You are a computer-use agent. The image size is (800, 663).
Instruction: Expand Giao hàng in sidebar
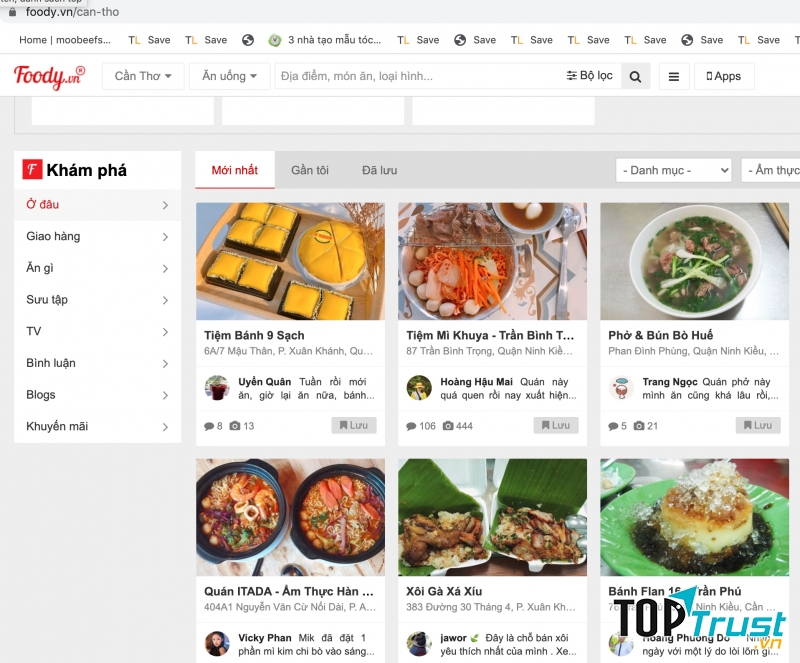point(97,236)
